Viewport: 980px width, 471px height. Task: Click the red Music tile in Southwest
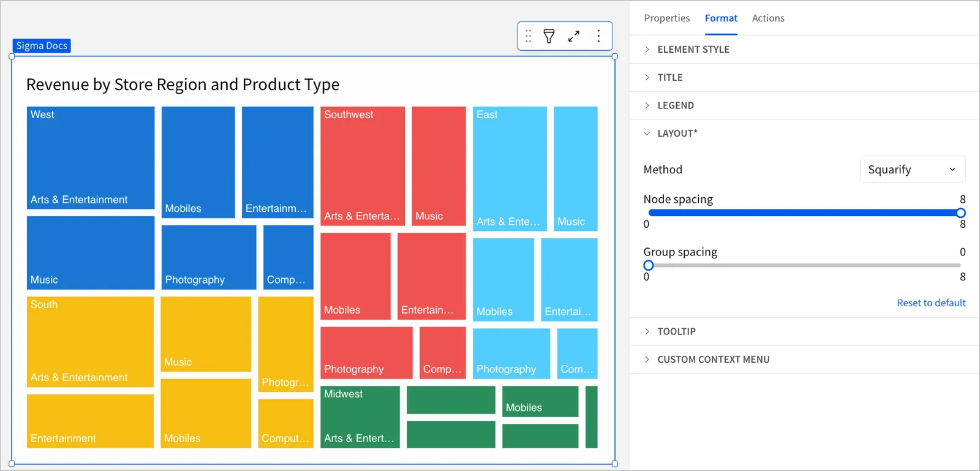tap(439, 166)
